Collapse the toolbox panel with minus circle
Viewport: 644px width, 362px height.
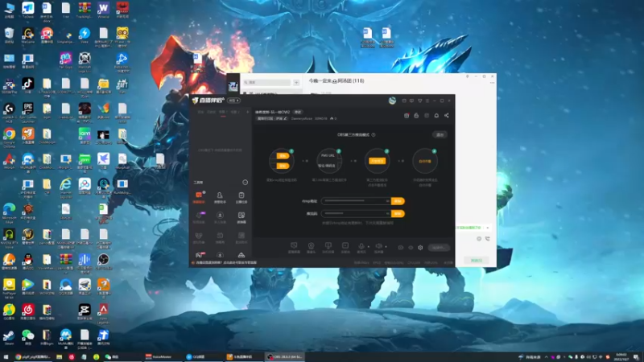(x=246, y=183)
